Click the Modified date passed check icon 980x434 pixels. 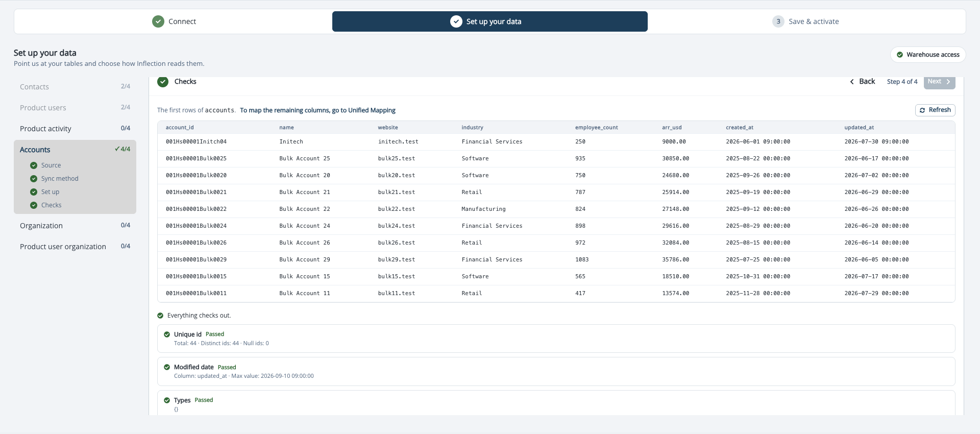click(x=167, y=367)
